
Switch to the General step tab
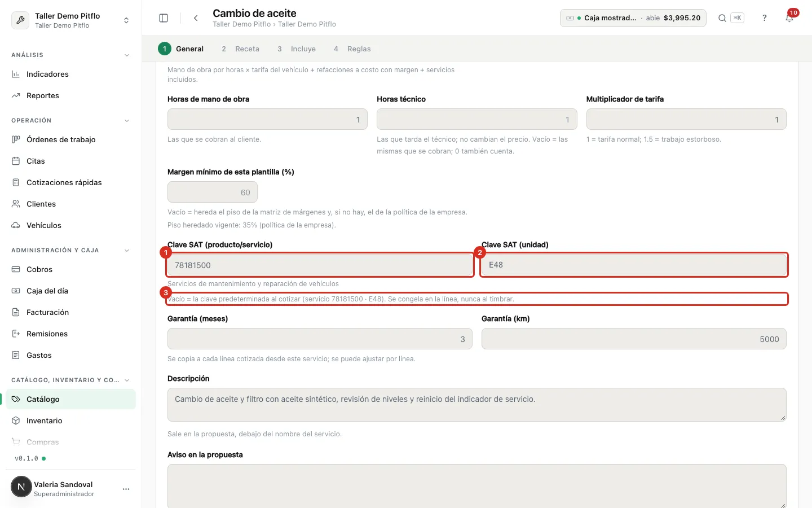tap(181, 49)
